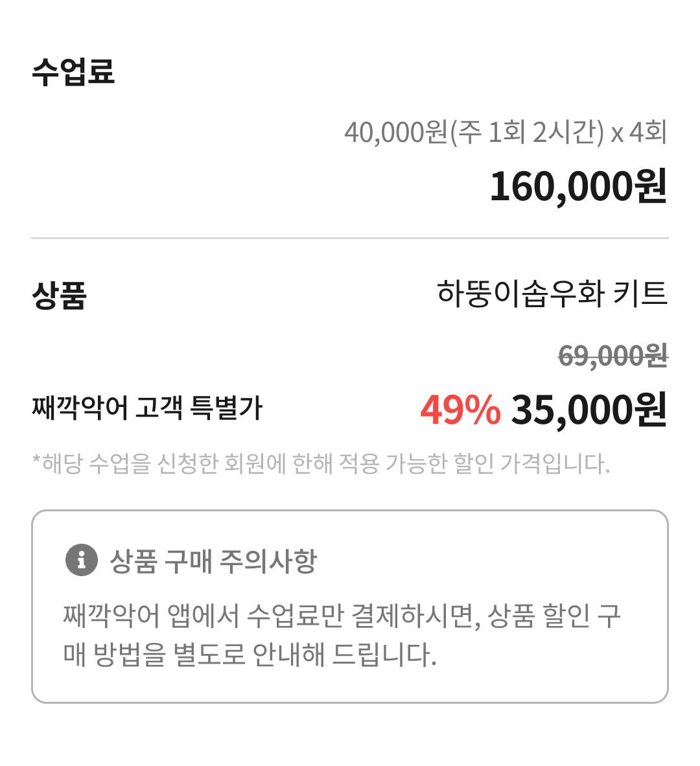Click the info icon beside 상품 구매 주의사항
The height and width of the screenshot is (766, 700).
(82, 560)
